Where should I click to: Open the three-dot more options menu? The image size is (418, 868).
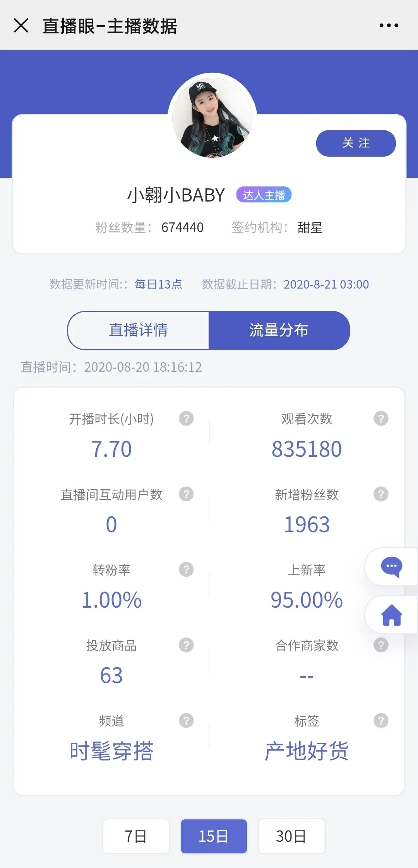tap(389, 26)
